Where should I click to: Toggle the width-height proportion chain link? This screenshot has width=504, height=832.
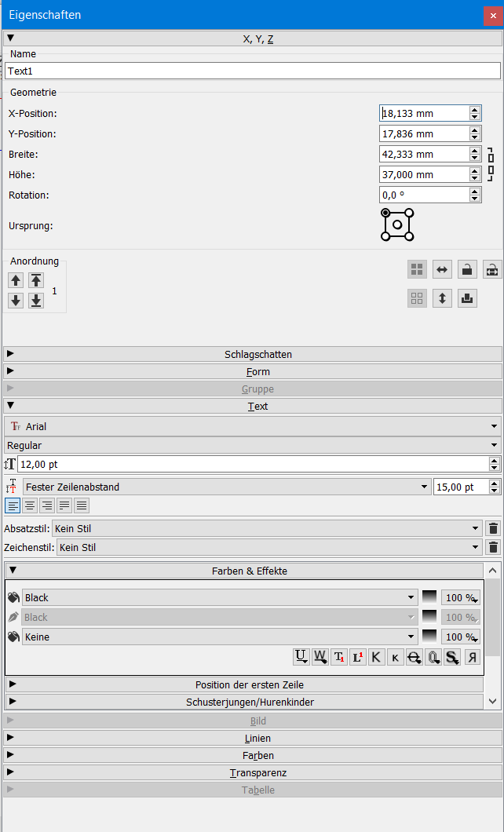491,164
